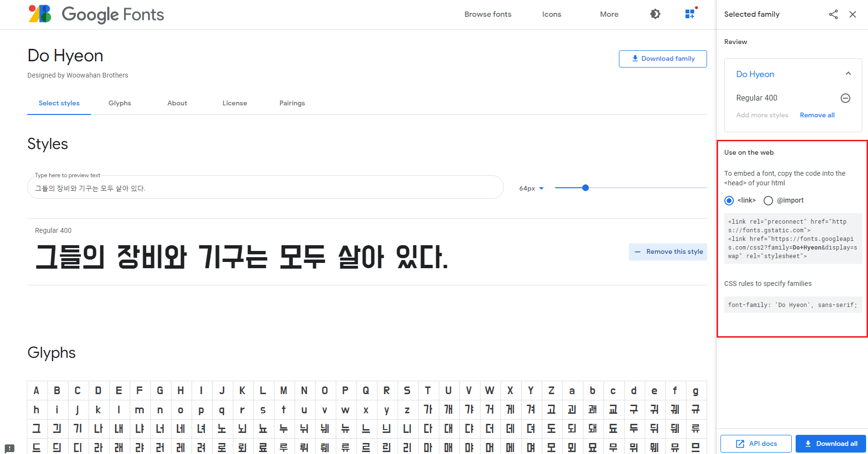868x454 pixels.
Task: Click Remove all styles link
Action: click(x=817, y=115)
